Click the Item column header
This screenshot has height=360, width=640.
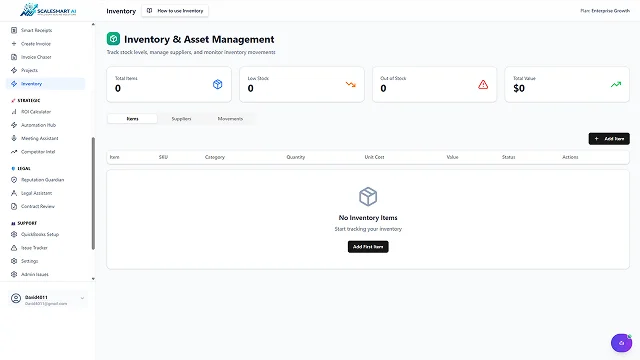[115, 157]
